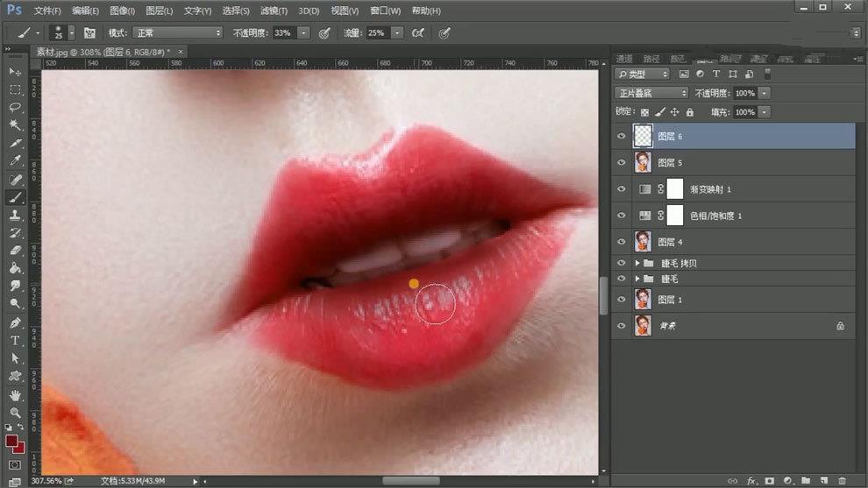Open the layer blend mode 正片叠底 dropdown

click(x=652, y=93)
